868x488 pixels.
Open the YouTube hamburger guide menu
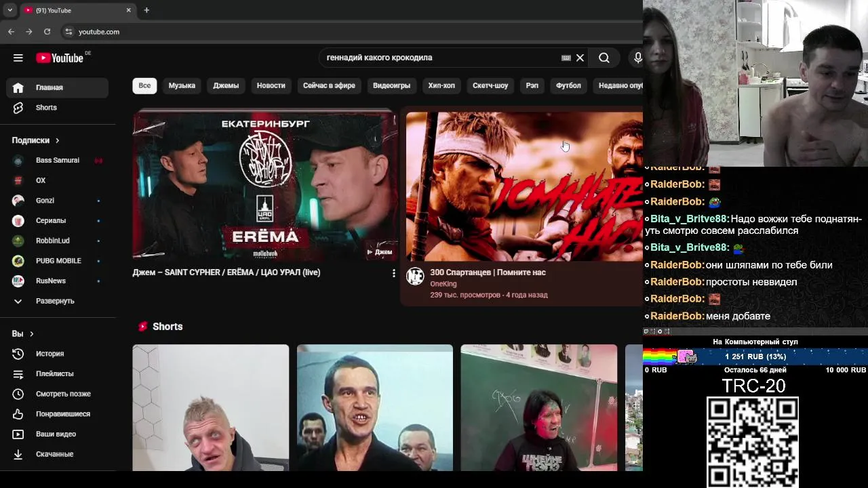[x=18, y=58]
